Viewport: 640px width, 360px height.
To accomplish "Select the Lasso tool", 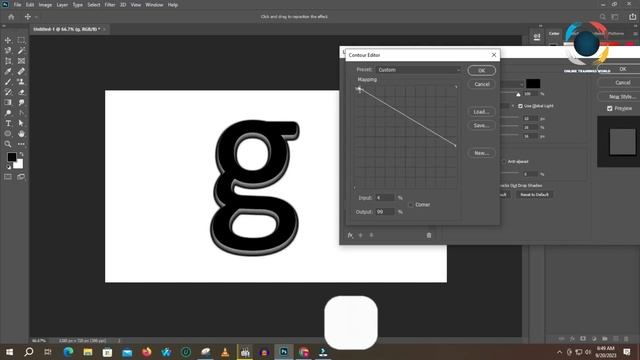I will pos(8,51).
